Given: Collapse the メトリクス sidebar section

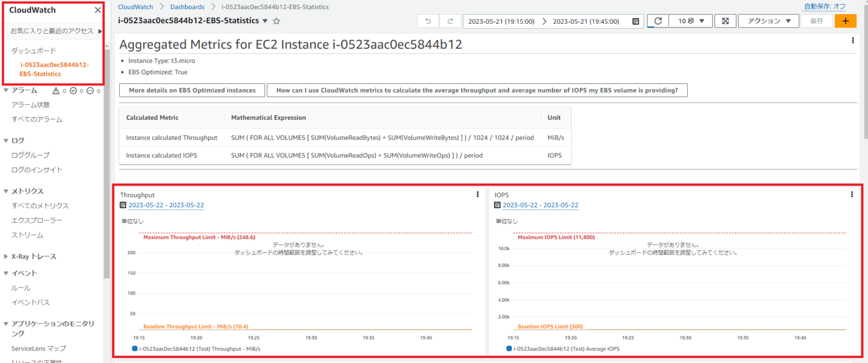Looking at the screenshot, I should pyautogui.click(x=7, y=191).
